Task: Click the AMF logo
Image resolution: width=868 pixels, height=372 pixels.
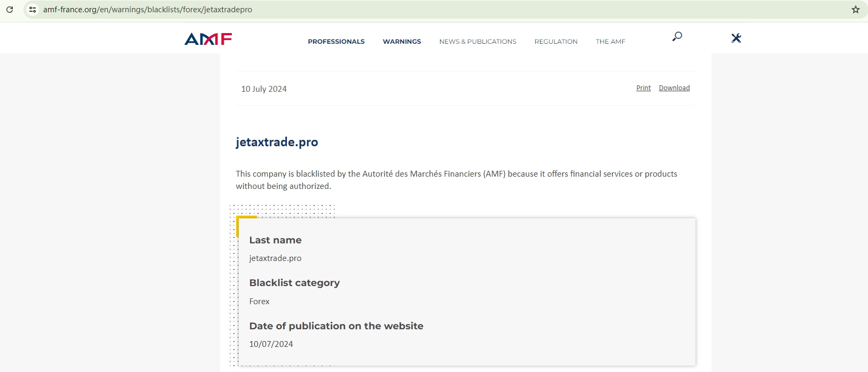Action: coord(208,39)
